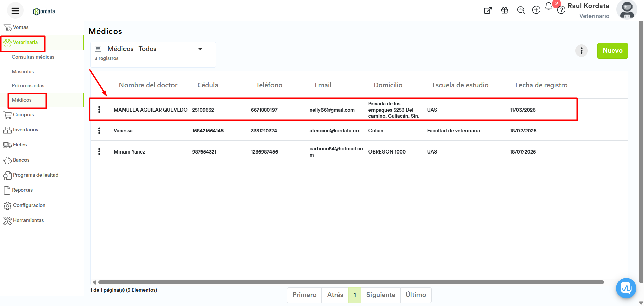Open the gift box icon
644x306 pixels.
[x=504, y=10]
